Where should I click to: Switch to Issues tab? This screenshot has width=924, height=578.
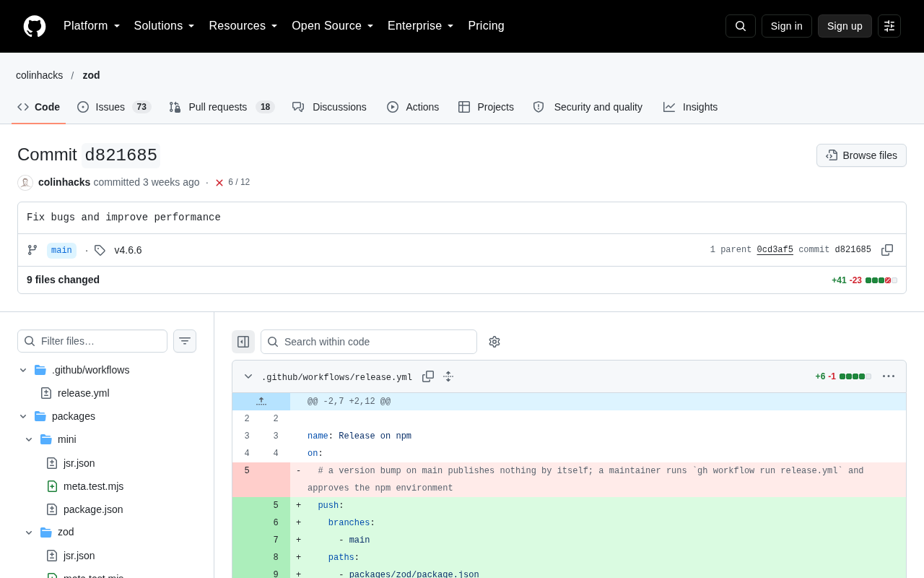[x=114, y=107]
